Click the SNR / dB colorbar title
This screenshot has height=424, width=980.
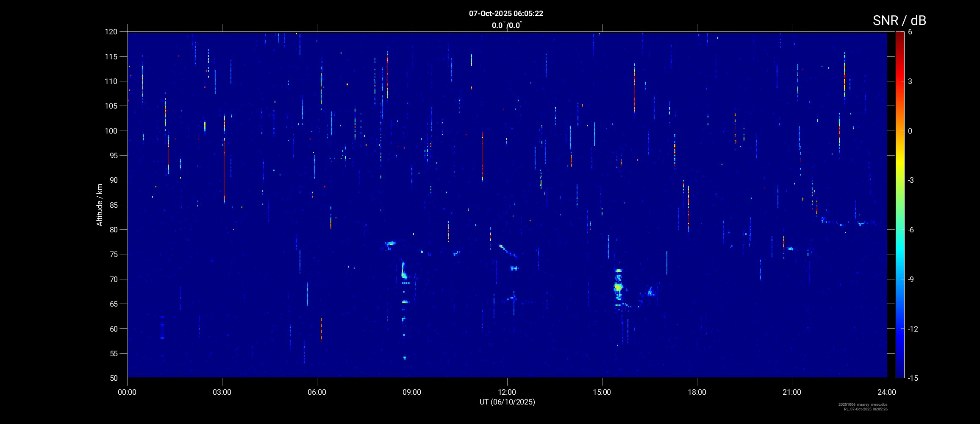(899, 20)
